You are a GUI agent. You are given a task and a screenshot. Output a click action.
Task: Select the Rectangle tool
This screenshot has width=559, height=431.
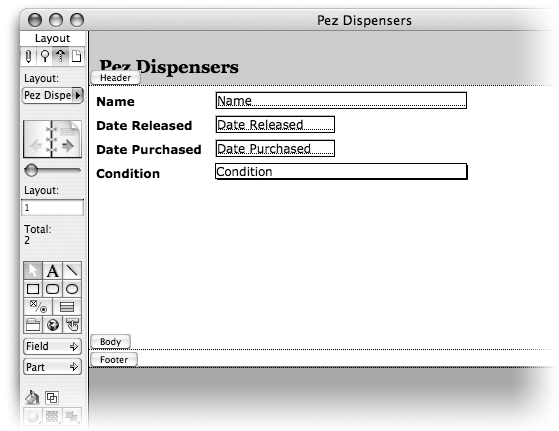pos(33,289)
